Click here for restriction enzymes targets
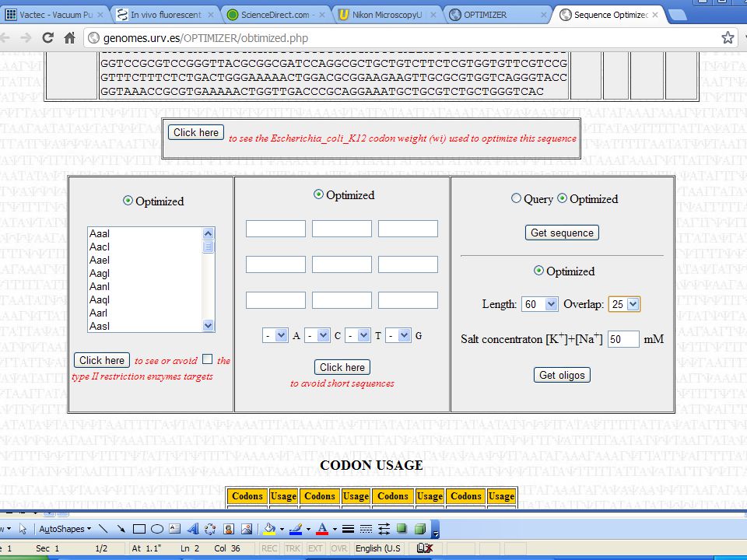Screen dimensions: 747x560 tap(101, 360)
